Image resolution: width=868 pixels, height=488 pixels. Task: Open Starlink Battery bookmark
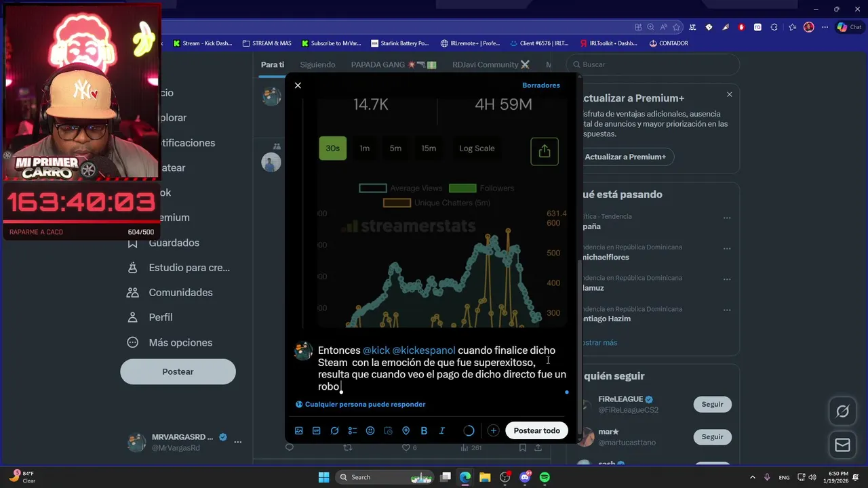(x=399, y=43)
